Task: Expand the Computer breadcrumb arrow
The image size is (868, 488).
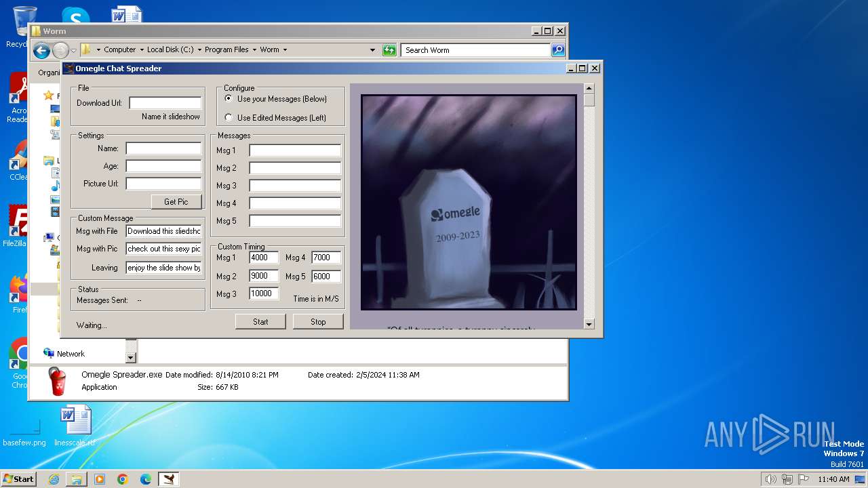Action: [142, 50]
